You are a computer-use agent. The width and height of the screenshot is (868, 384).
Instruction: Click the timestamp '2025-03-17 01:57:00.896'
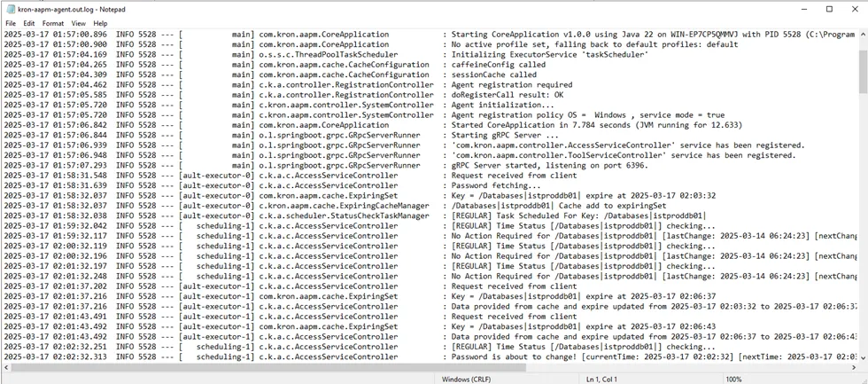[55, 35]
